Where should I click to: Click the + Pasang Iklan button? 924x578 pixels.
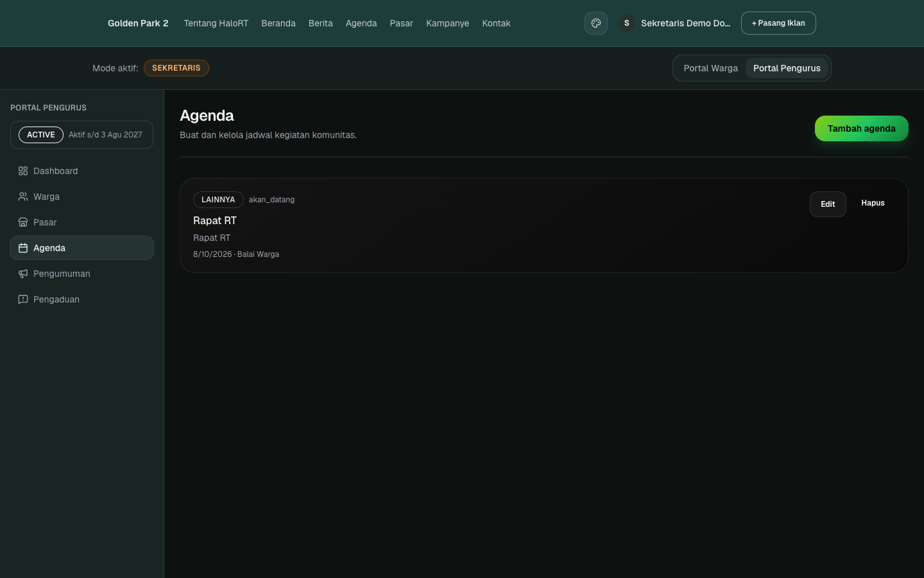pos(778,23)
